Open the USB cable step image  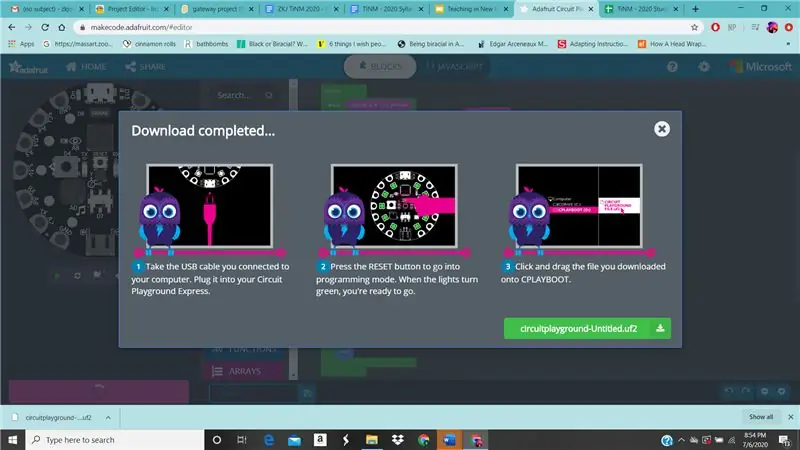coord(209,206)
